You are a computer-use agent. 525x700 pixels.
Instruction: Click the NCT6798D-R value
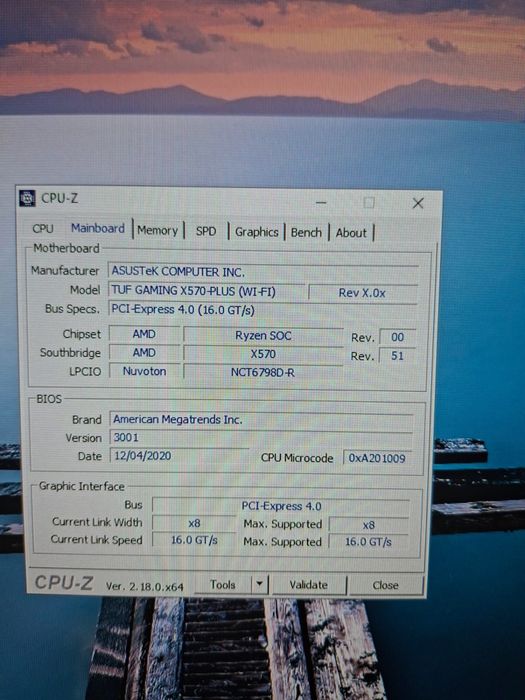click(x=263, y=373)
